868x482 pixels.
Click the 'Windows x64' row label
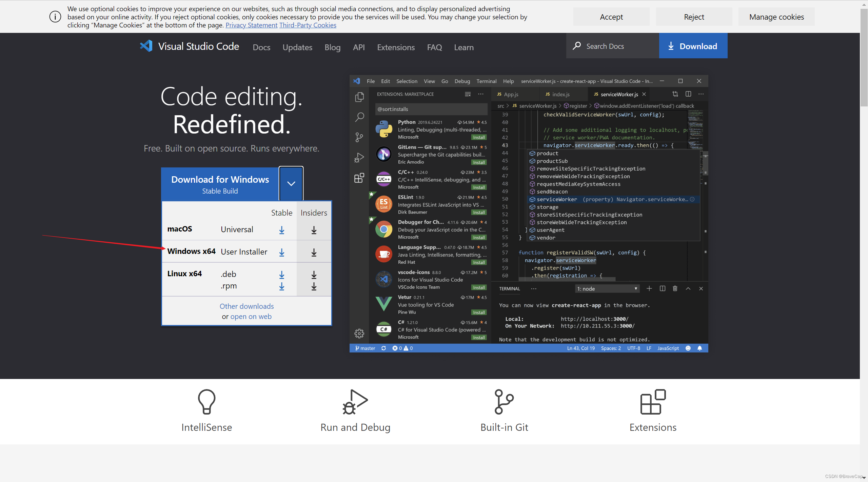191,251
